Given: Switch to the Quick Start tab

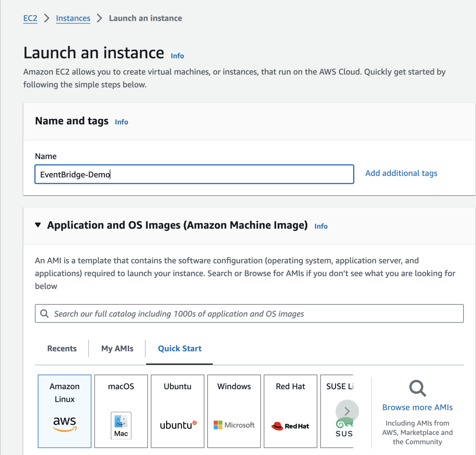Looking at the screenshot, I should pyautogui.click(x=180, y=348).
